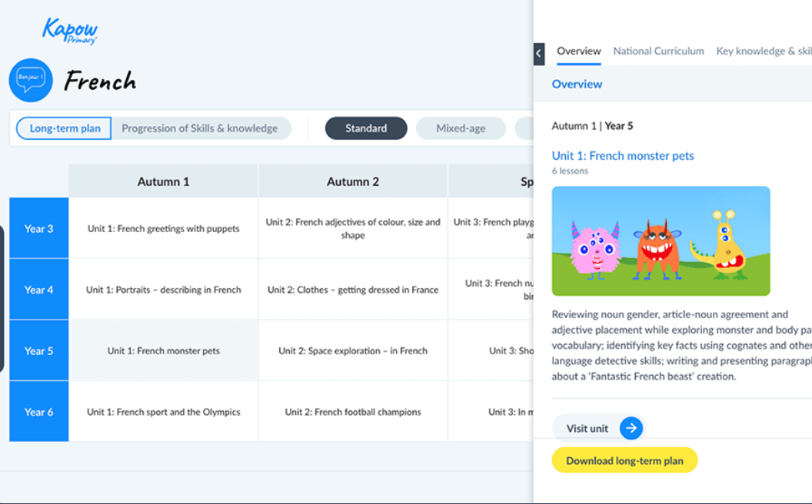Open Unit 1: French greetings with puppets

pos(164,228)
